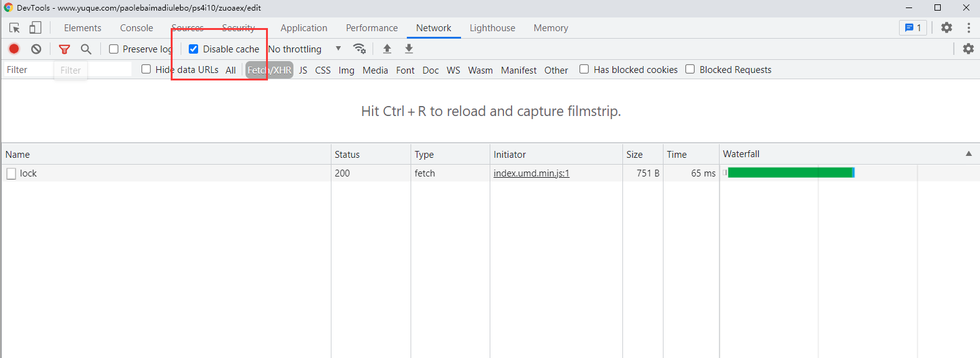Enable the Preserve log checkbox
Image resolution: width=980 pixels, height=358 pixels.
pos(113,49)
